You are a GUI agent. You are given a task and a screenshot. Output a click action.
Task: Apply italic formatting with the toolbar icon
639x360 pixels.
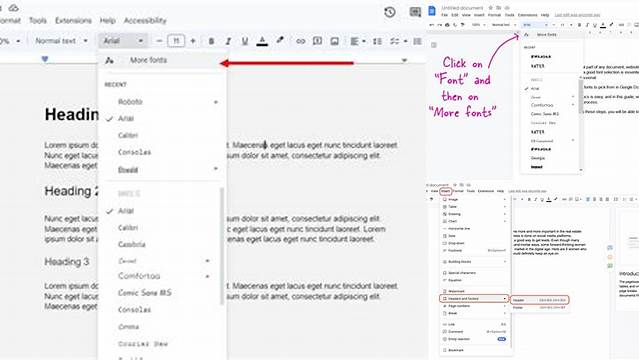[x=228, y=41]
